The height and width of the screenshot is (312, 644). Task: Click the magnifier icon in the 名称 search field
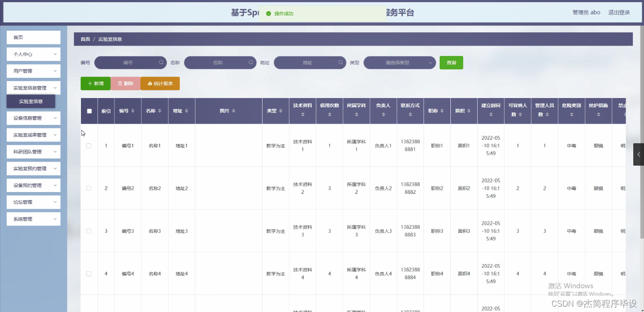(x=251, y=62)
